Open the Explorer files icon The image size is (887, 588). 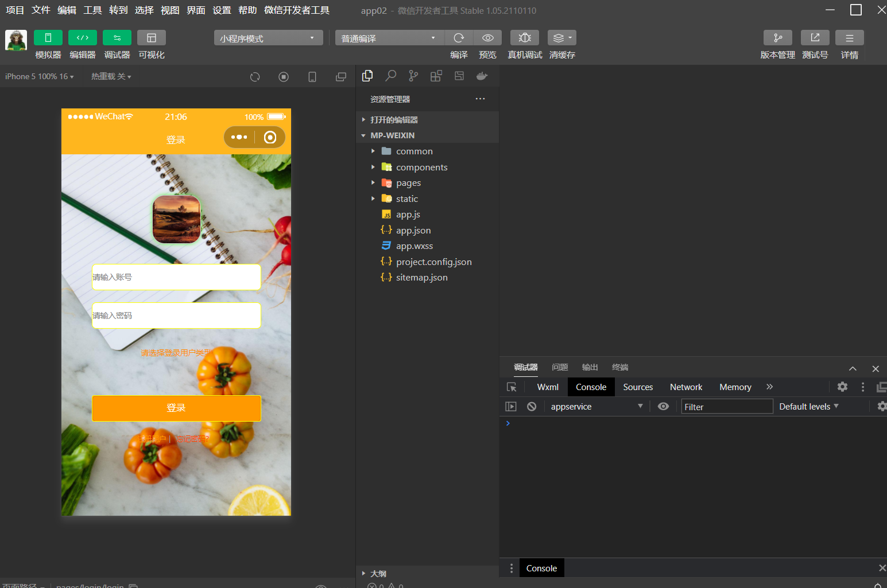tap(367, 76)
